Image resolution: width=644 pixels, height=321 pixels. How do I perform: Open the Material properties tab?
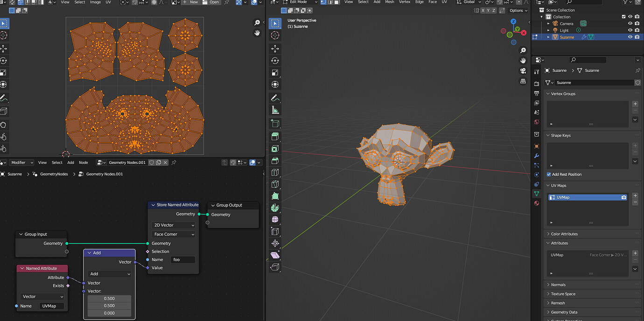pos(537,202)
